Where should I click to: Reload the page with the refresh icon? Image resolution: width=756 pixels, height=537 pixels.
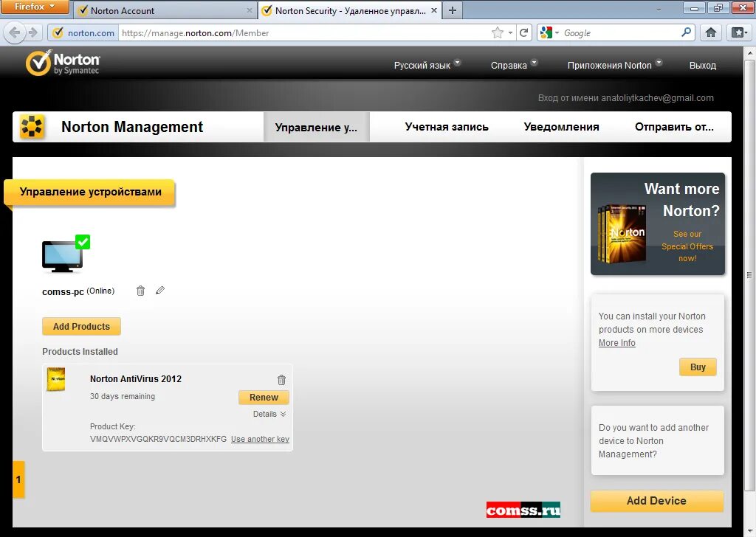(523, 32)
